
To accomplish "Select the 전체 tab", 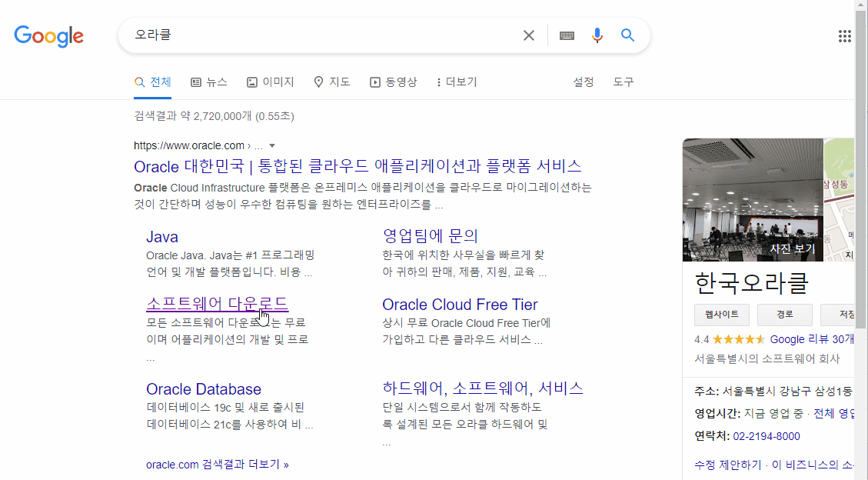I will (x=153, y=82).
